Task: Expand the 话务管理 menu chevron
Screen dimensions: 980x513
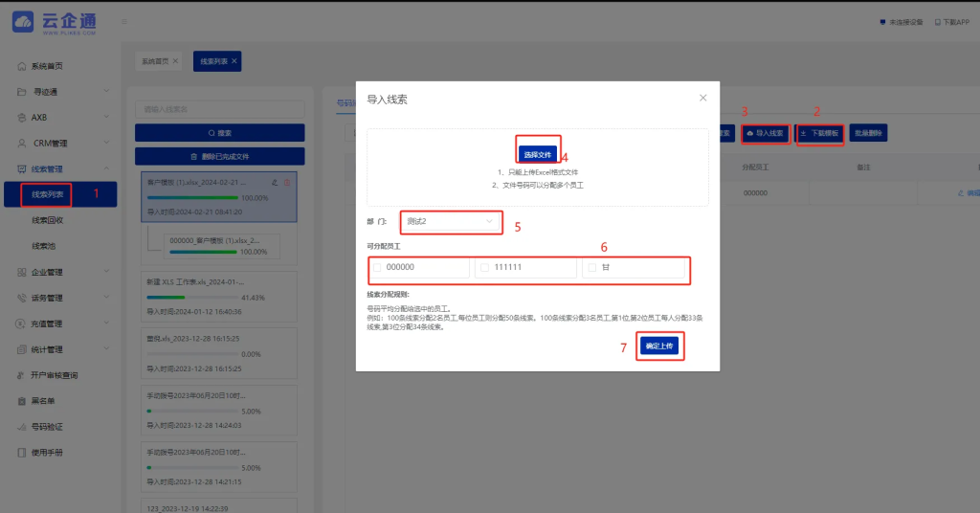Action: pyautogui.click(x=106, y=297)
